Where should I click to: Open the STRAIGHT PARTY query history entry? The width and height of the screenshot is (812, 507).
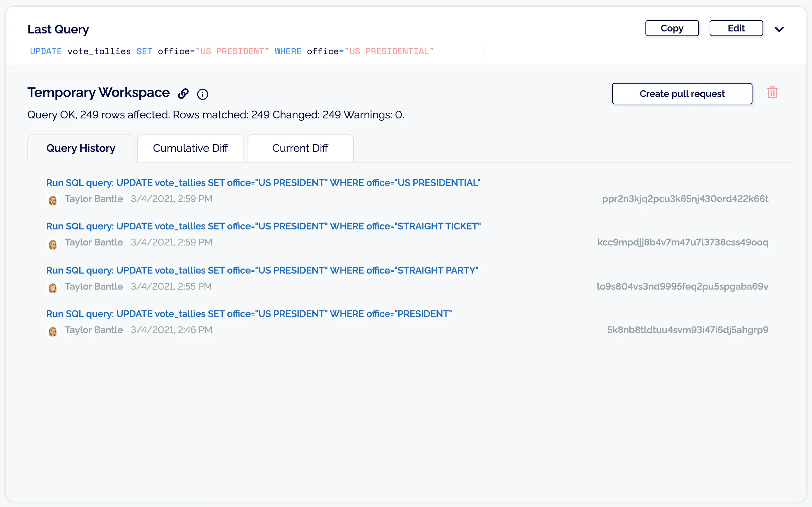pyautogui.click(x=262, y=270)
